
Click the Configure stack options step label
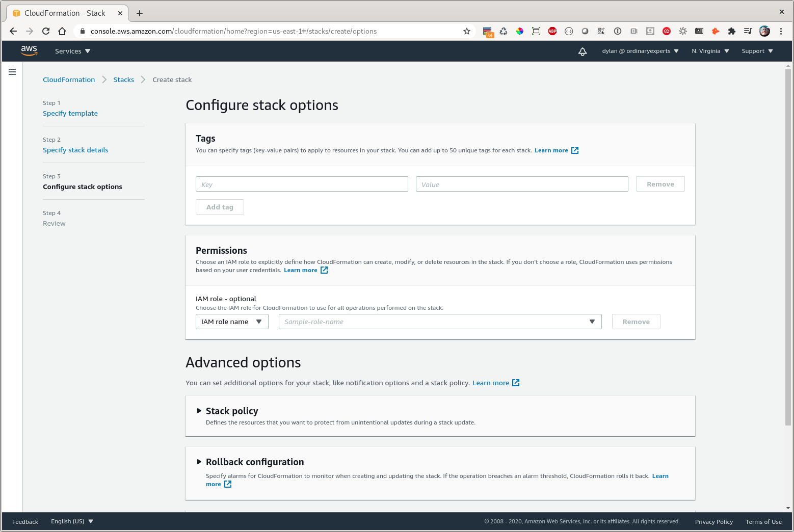tap(83, 187)
